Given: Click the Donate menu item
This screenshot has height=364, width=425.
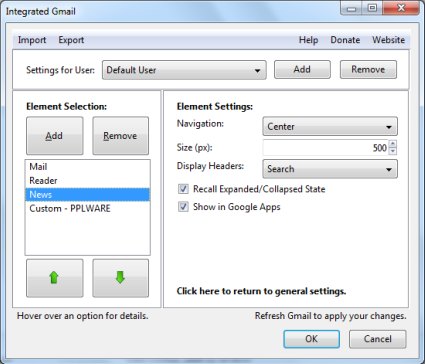Looking at the screenshot, I should (x=345, y=40).
